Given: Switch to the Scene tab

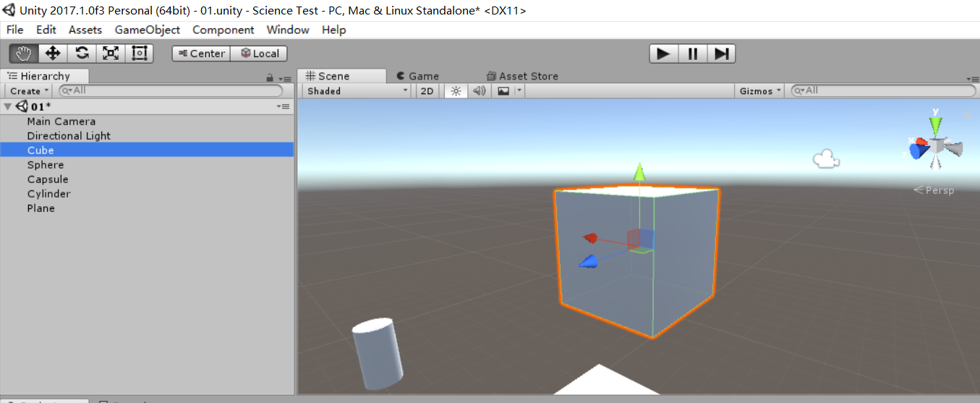Looking at the screenshot, I should (342, 76).
